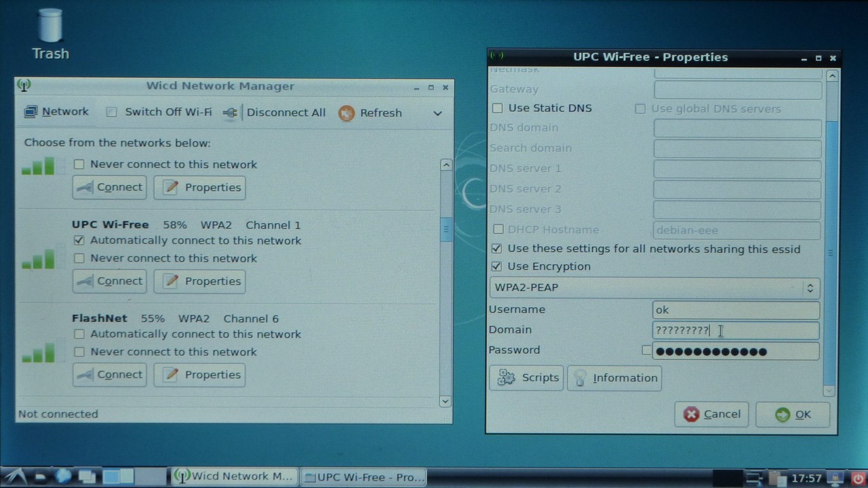Click Connect for the FlashNet network
This screenshot has height=488, width=868.
pyautogui.click(x=109, y=375)
